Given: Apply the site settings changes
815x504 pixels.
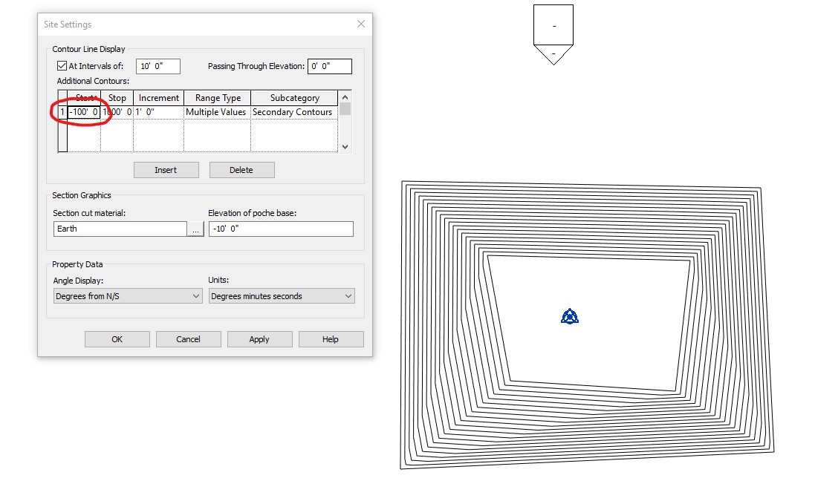Looking at the screenshot, I should tap(259, 338).
